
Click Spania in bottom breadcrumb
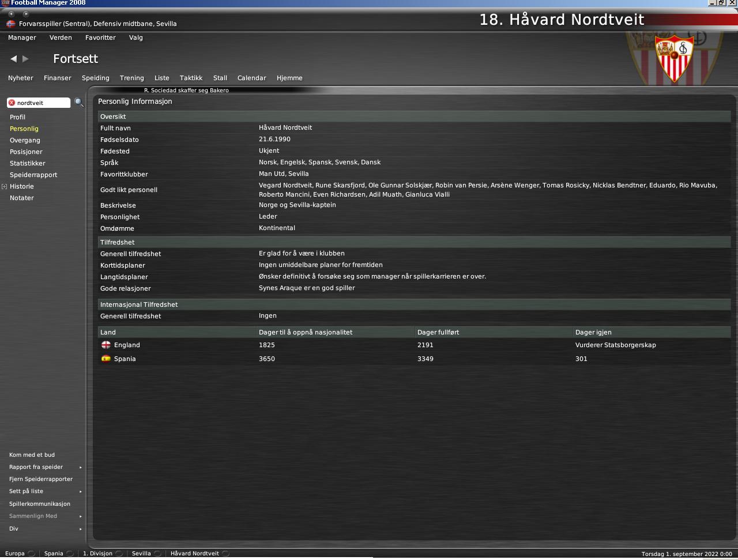54,554
